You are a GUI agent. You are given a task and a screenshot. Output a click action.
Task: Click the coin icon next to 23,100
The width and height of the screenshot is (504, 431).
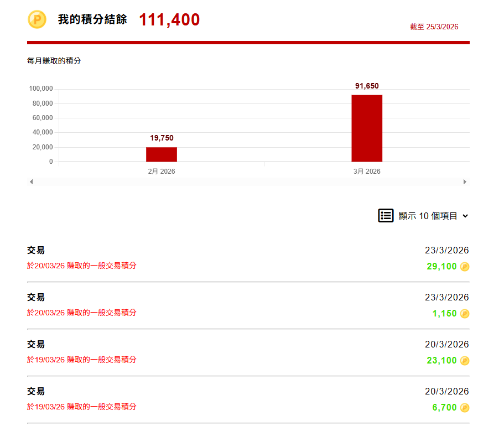(465, 361)
